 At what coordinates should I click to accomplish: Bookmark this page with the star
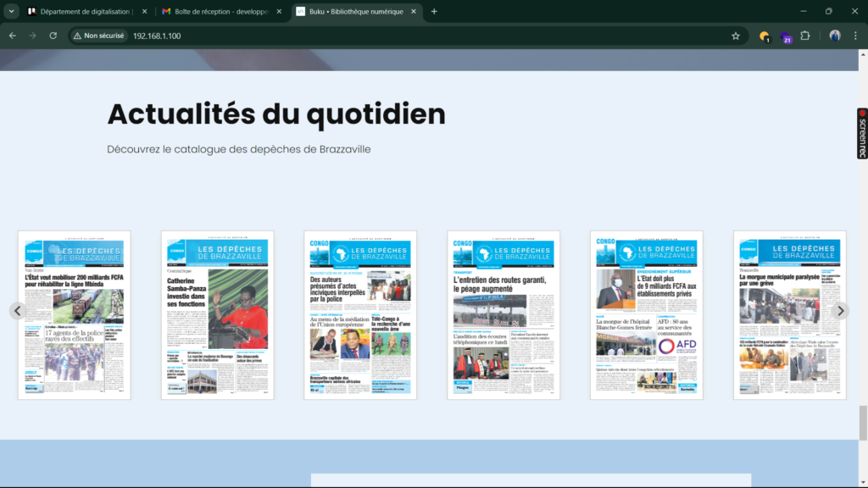tap(735, 36)
